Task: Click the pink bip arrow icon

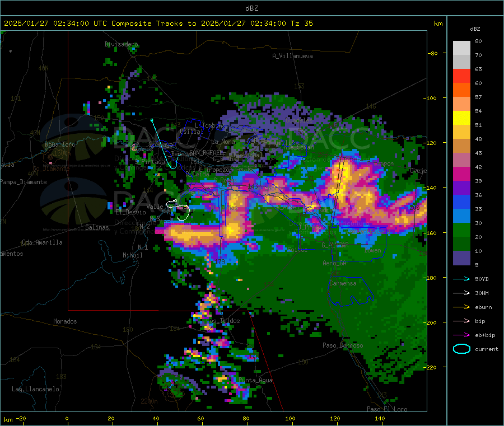Action: coord(461,321)
